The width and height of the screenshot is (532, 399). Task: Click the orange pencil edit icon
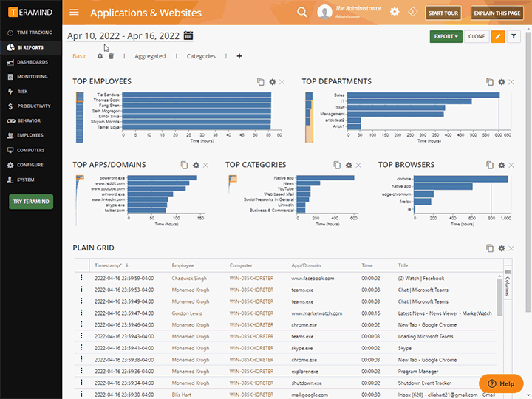[498, 36]
